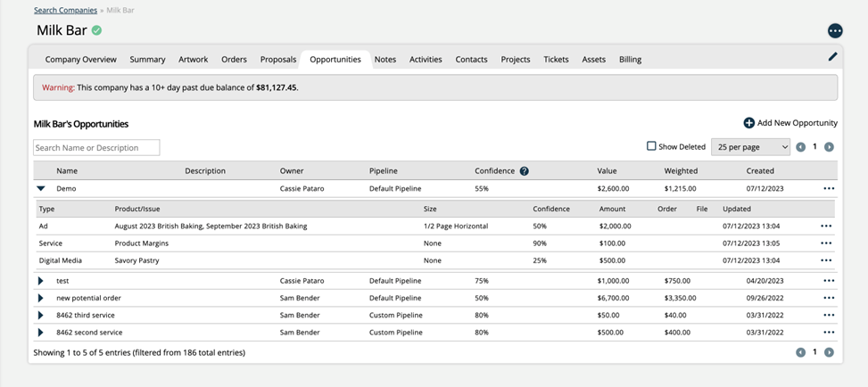Screen dimensions: 868x387
Task: Open options menu for Digital Media line item
Action: point(826,260)
